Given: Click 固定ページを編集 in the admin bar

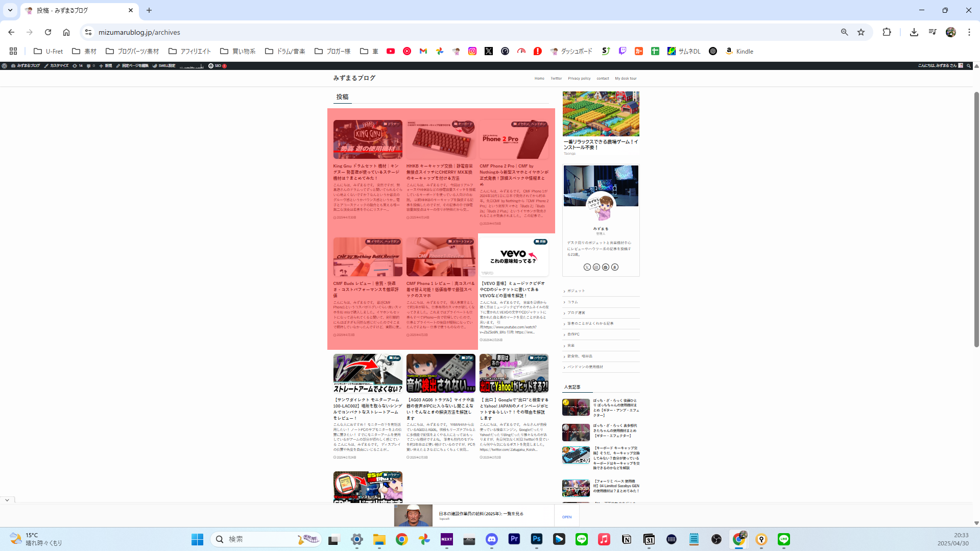Looking at the screenshot, I should [132, 66].
